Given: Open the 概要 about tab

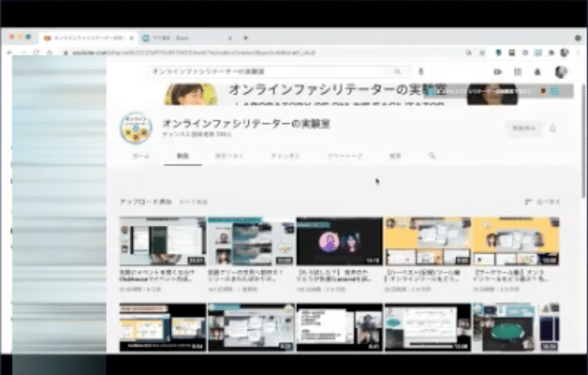Looking at the screenshot, I should (395, 156).
